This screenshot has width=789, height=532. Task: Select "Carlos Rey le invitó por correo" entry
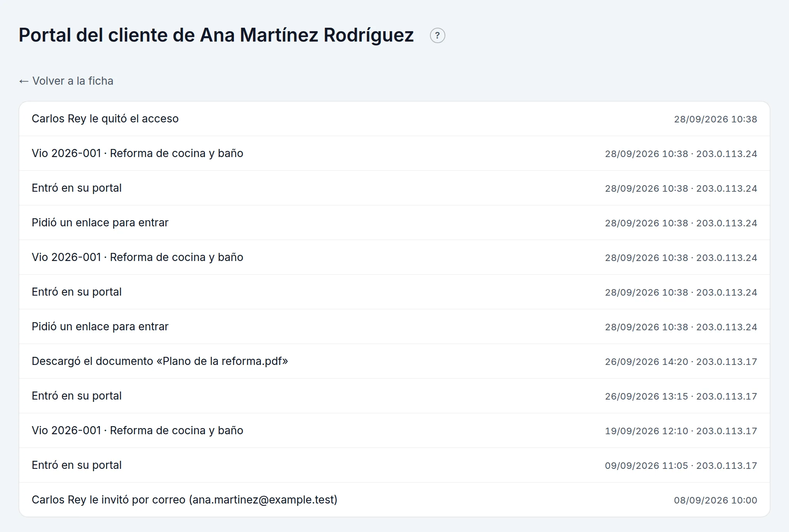coord(394,500)
